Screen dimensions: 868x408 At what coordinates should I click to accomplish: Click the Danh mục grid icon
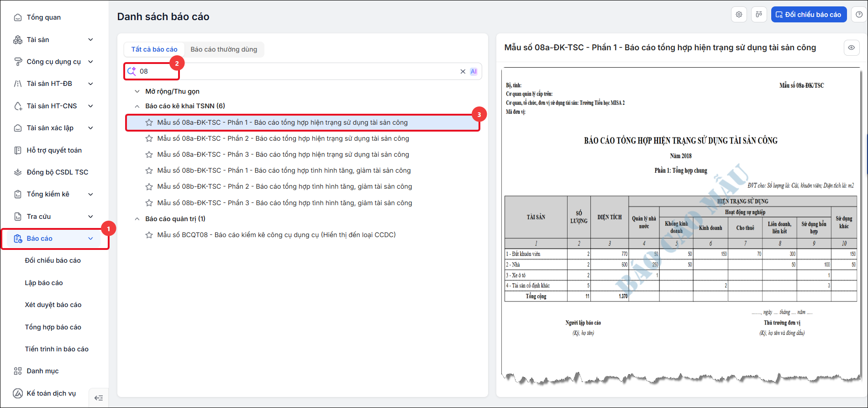click(x=18, y=371)
